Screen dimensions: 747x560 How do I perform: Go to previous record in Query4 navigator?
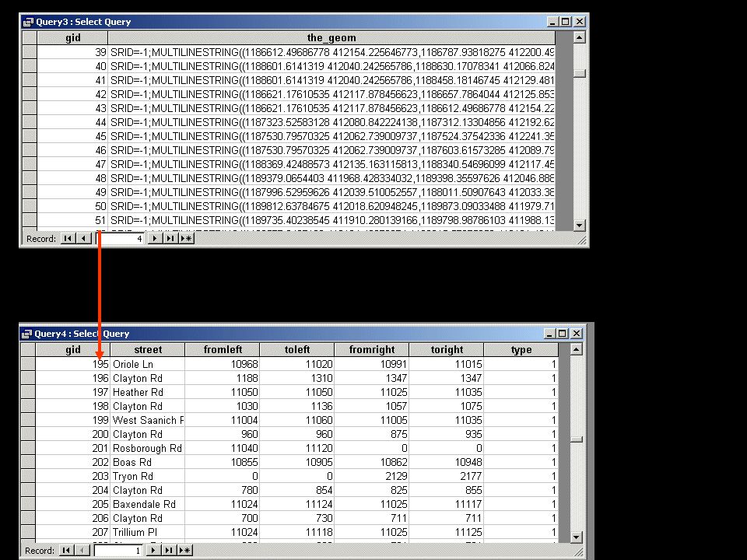coord(82,551)
